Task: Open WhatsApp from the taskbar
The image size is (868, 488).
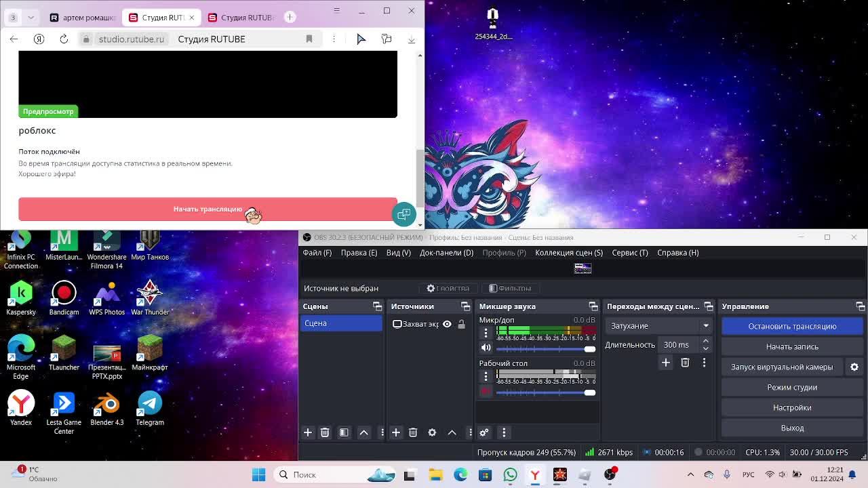Action: 510,474
